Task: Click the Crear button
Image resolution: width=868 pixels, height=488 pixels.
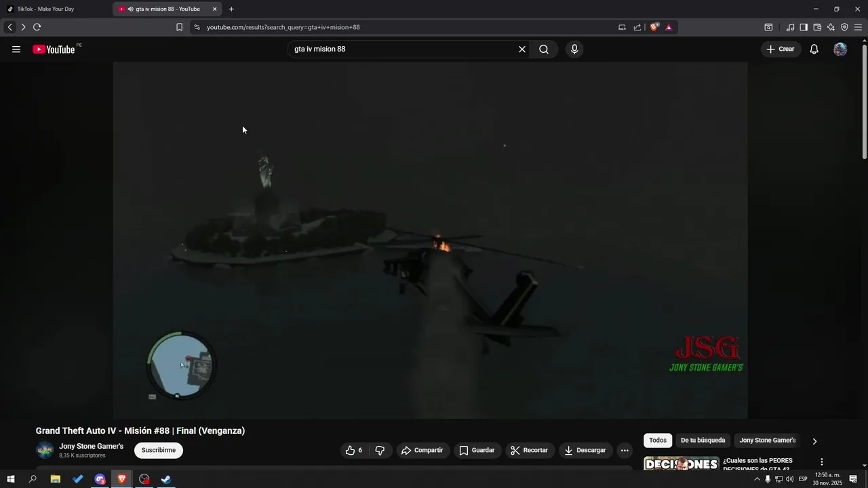Action: (781, 49)
